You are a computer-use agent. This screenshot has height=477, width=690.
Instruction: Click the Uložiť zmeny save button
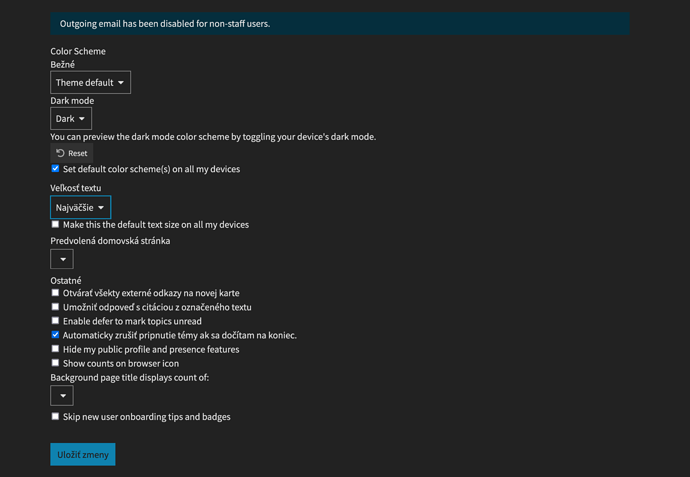point(83,454)
